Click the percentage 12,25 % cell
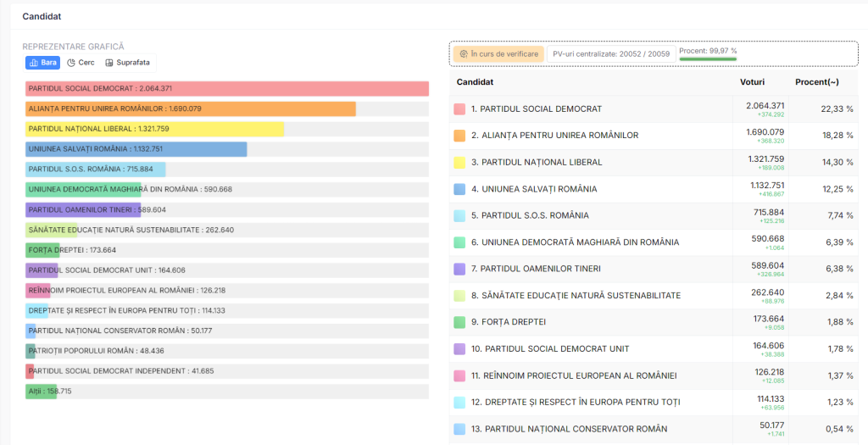This screenshot has height=445, width=868. pos(837,189)
